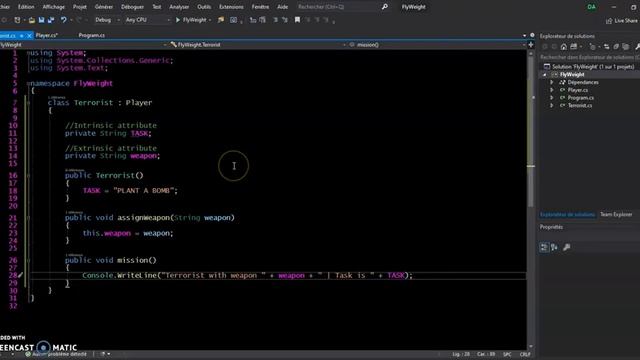The image size is (640, 360).
Task: Open the Edition menu
Action: 26,7
